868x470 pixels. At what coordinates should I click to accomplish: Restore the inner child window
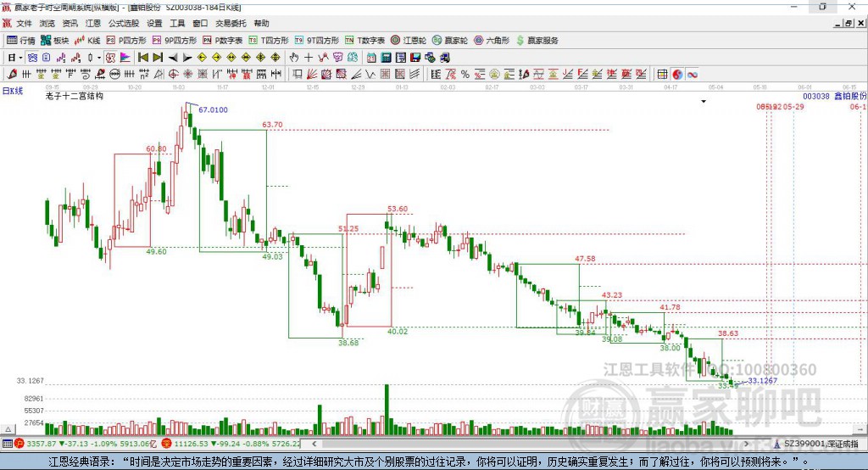coord(849,23)
